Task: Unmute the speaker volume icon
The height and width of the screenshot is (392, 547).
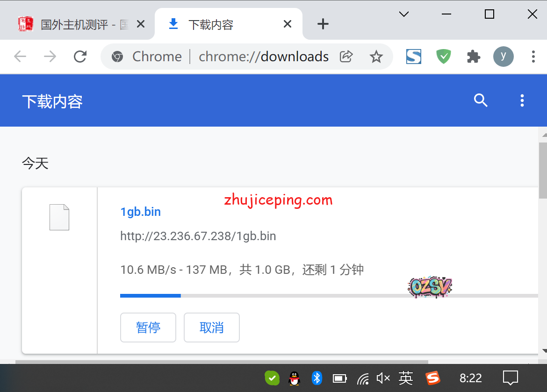Action: pos(383,378)
